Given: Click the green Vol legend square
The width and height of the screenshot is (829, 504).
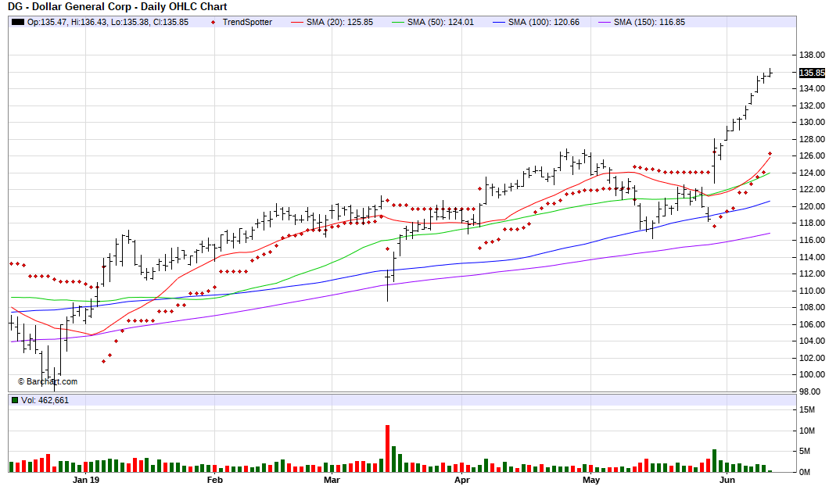Looking at the screenshot, I should pos(15,400).
